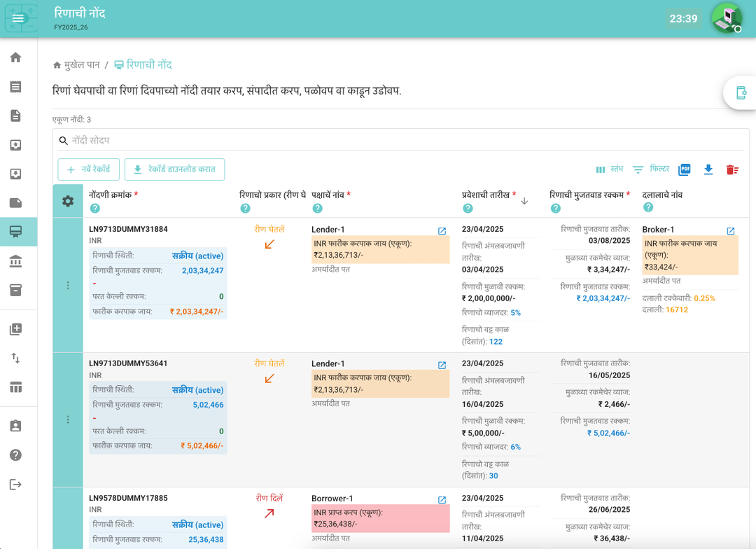Open table settings gear icon
756x549 pixels.
click(68, 201)
